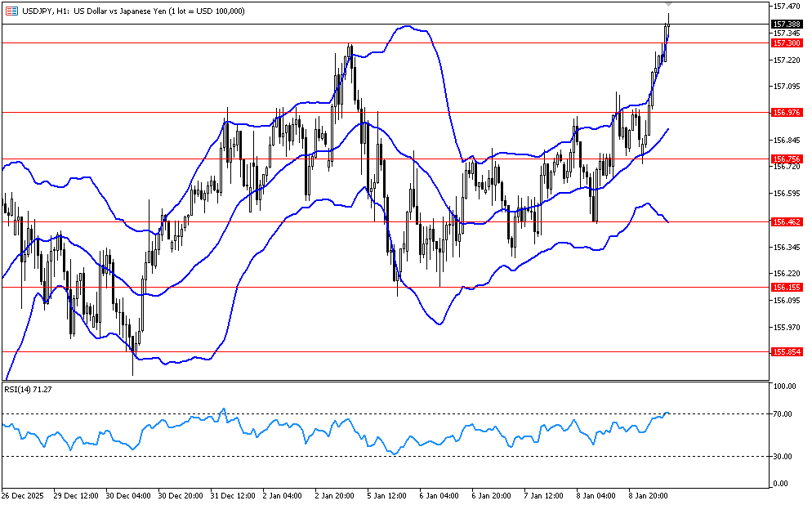Click the RSI(14) 71.27 indicator label
Image resolution: width=812 pixels, height=505 pixels.
[29, 390]
